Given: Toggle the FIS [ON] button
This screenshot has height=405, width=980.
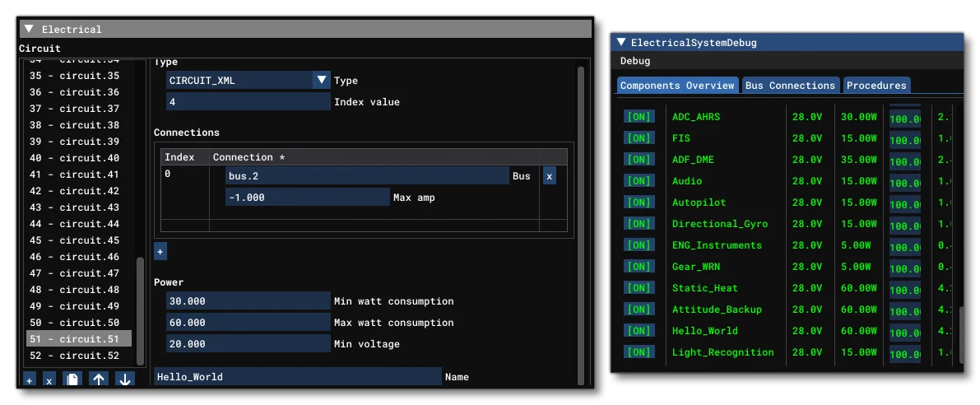Looking at the screenshot, I should (x=639, y=138).
